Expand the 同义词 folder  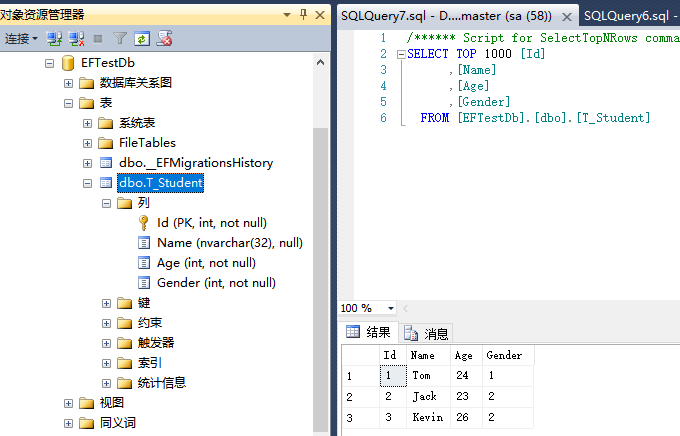[69, 423]
